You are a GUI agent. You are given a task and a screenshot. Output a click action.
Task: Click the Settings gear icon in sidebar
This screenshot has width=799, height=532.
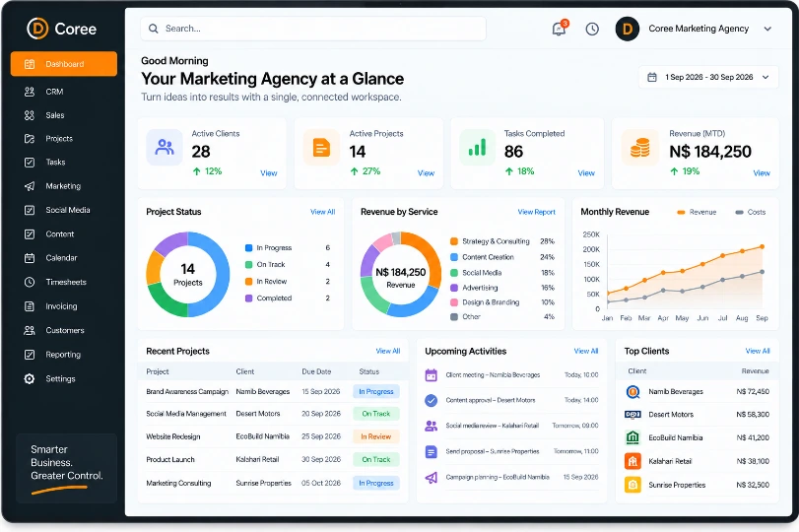(30, 379)
